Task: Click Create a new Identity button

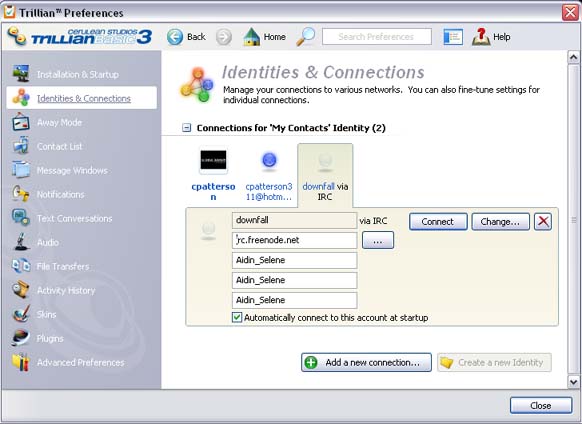Action: 494,362
